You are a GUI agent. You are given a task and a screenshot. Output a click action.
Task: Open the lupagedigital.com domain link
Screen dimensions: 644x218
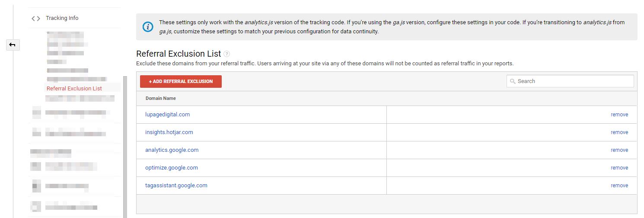168,115
